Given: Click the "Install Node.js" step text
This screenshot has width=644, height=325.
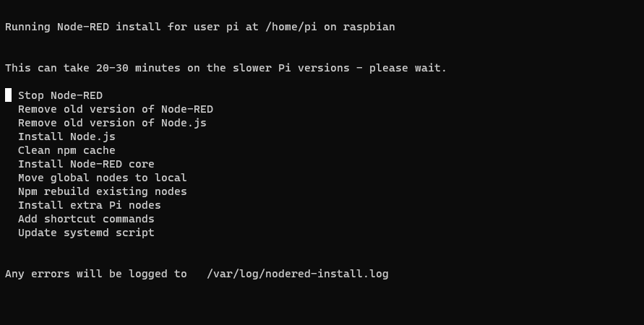Looking at the screenshot, I should coord(66,136).
